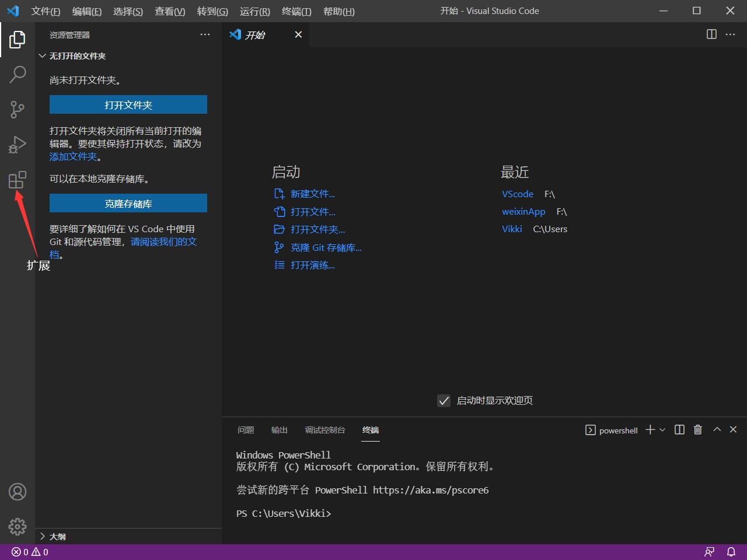Open the powershell terminal dropdown
Screen dimensions: 747x560
[x=661, y=430]
